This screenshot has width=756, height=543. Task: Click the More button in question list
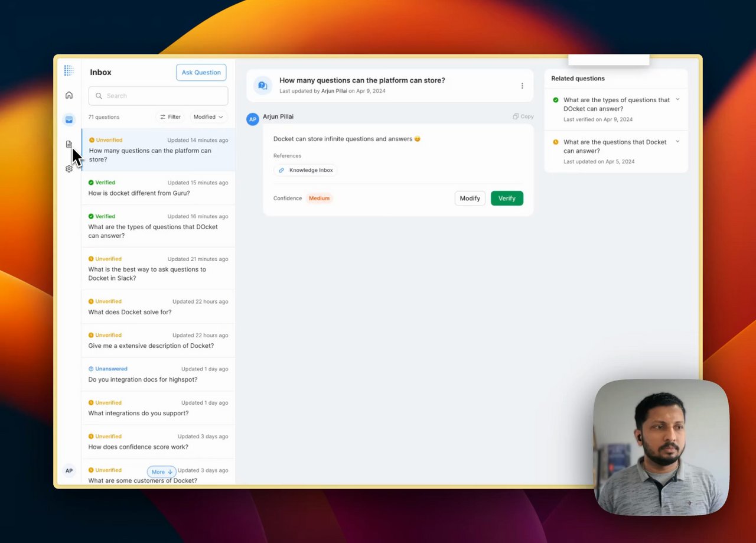tap(161, 472)
